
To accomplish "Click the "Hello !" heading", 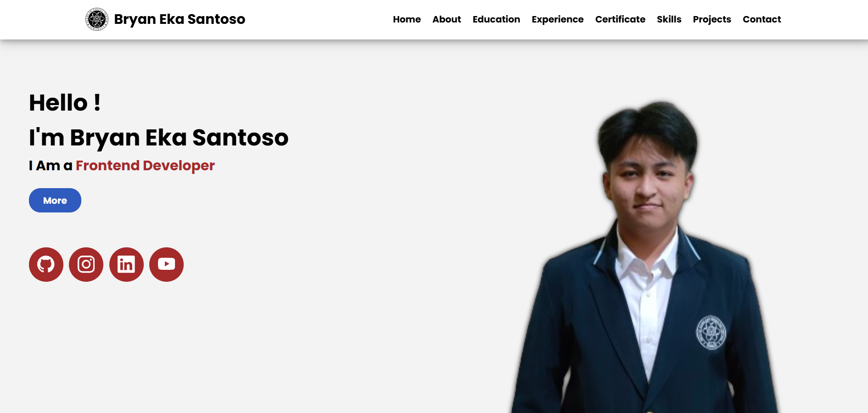I will point(65,103).
